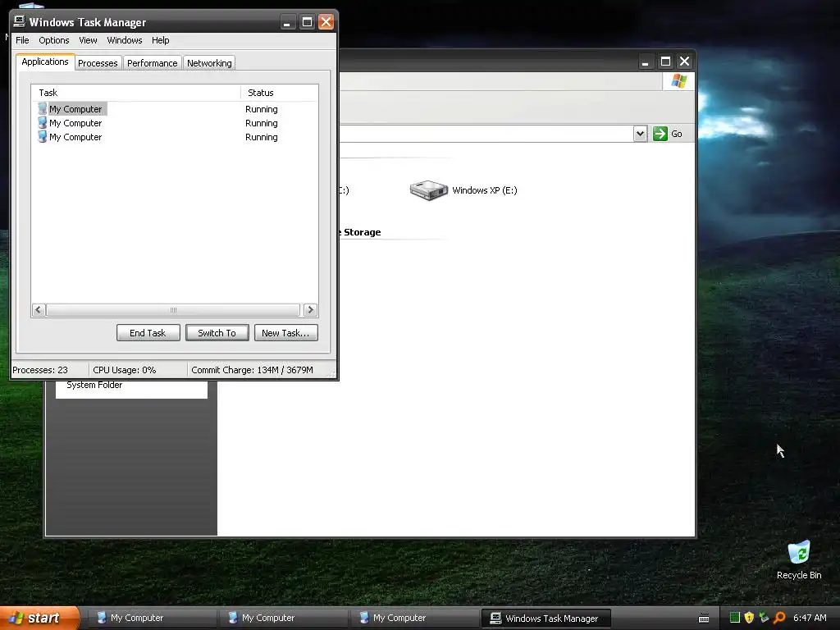Image resolution: width=840 pixels, height=630 pixels.
Task: Switch to the Networking tab
Action: click(209, 62)
